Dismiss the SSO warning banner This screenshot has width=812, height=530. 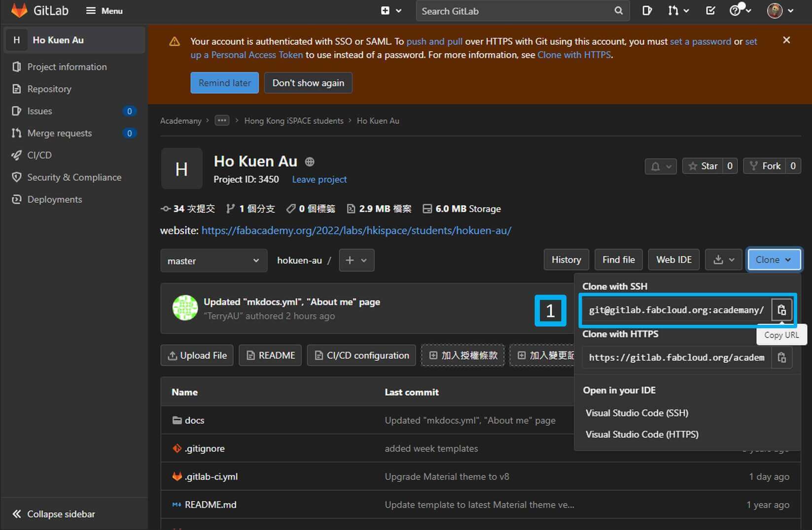point(786,40)
